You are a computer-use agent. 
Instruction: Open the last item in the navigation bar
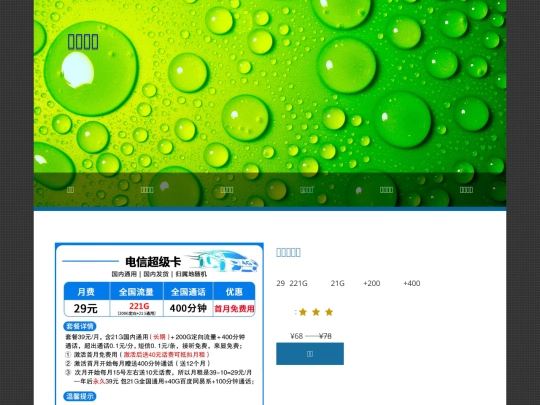pos(466,190)
